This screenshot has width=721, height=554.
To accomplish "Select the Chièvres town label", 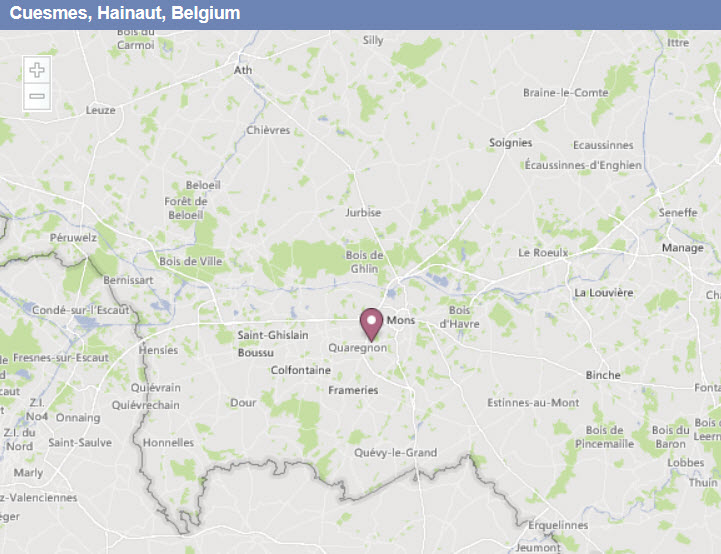I will [268, 131].
